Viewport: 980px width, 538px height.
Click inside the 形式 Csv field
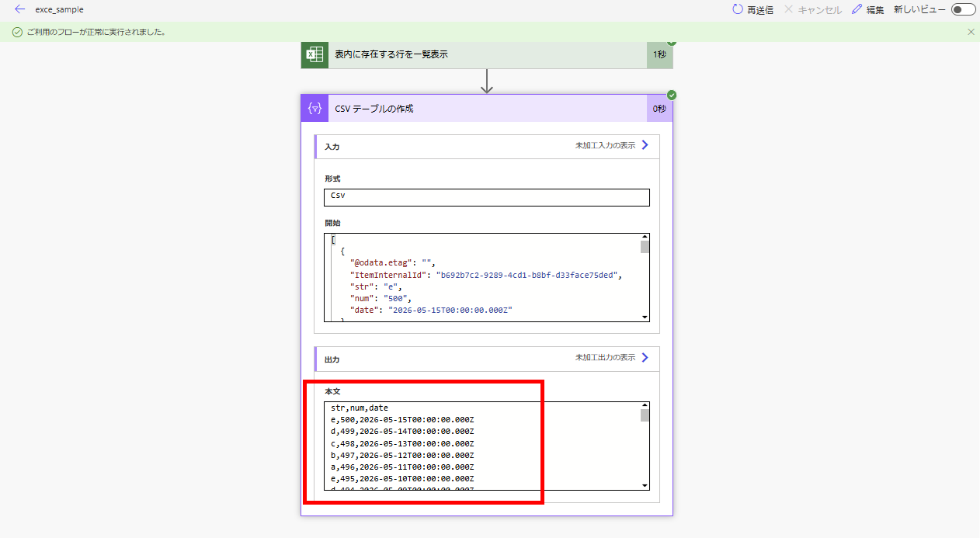point(487,197)
